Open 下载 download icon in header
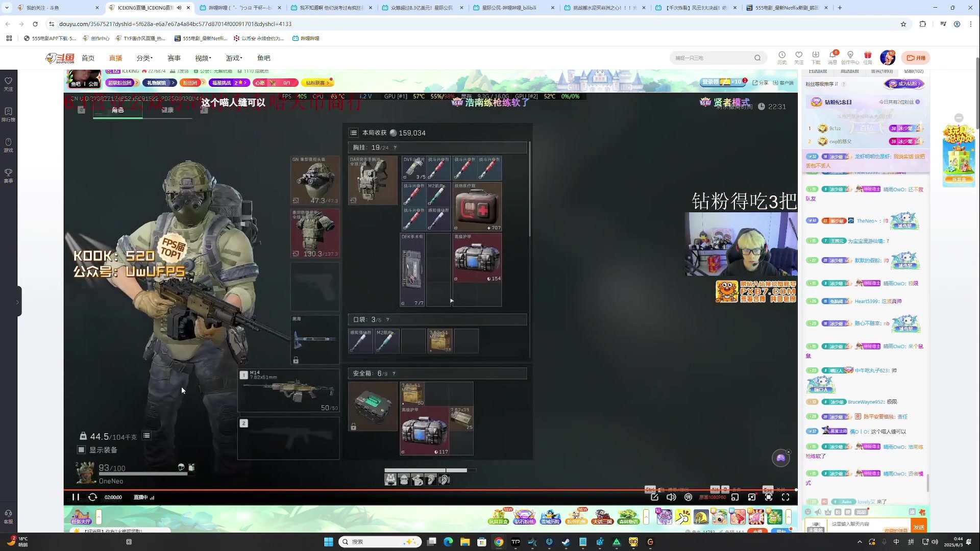This screenshot has height=551, width=980. (x=816, y=57)
